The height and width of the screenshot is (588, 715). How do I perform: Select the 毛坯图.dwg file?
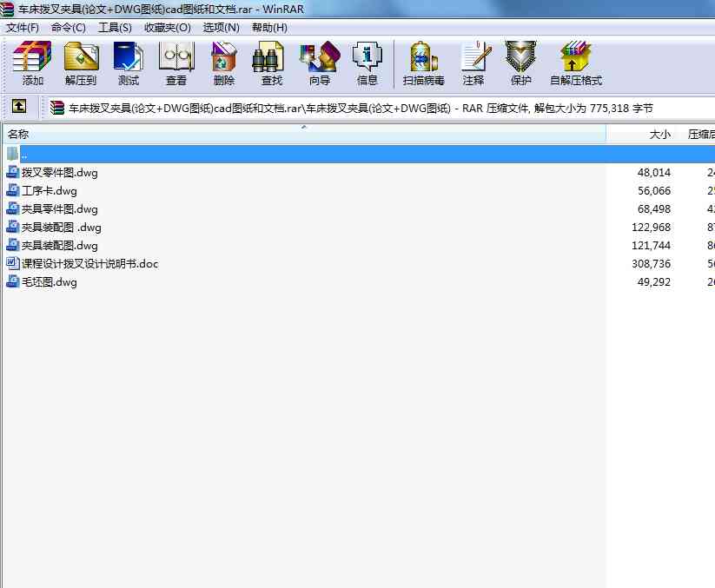[x=49, y=282]
